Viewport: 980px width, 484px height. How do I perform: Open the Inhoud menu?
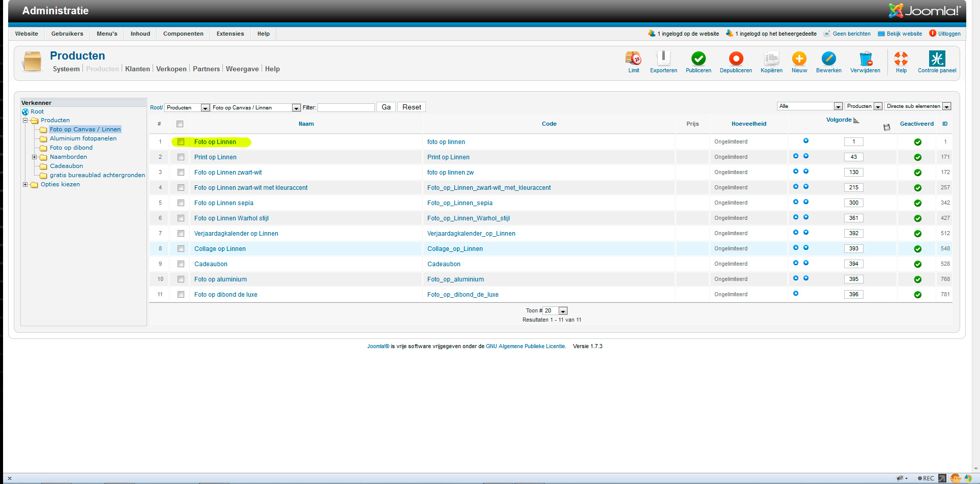coord(140,34)
